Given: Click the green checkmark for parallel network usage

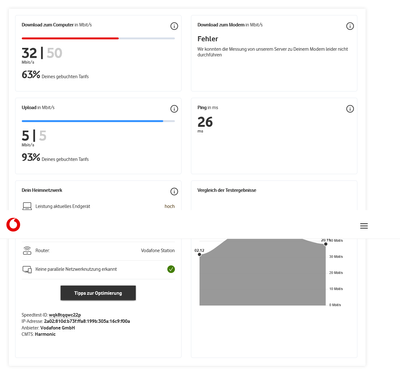Looking at the screenshot, I should pyautogui.click(x=171, y=269).
